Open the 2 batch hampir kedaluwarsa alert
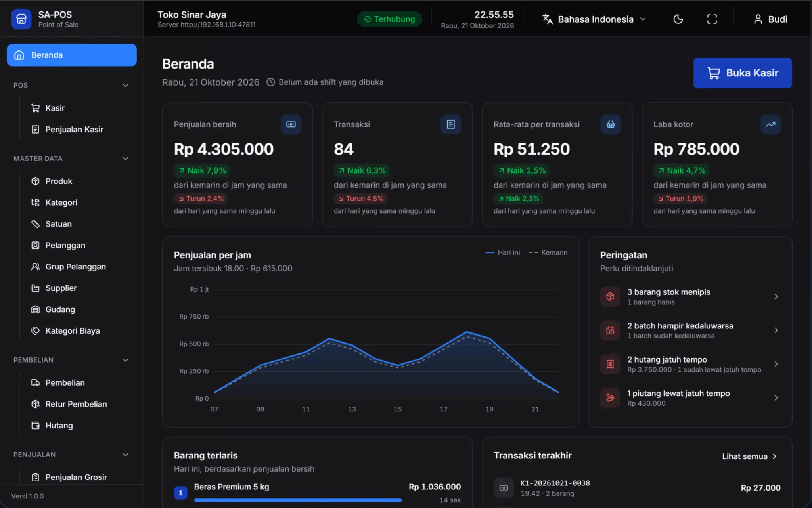Image resolution: width=812 pixels, height=508 pixels. pos(690,330)
